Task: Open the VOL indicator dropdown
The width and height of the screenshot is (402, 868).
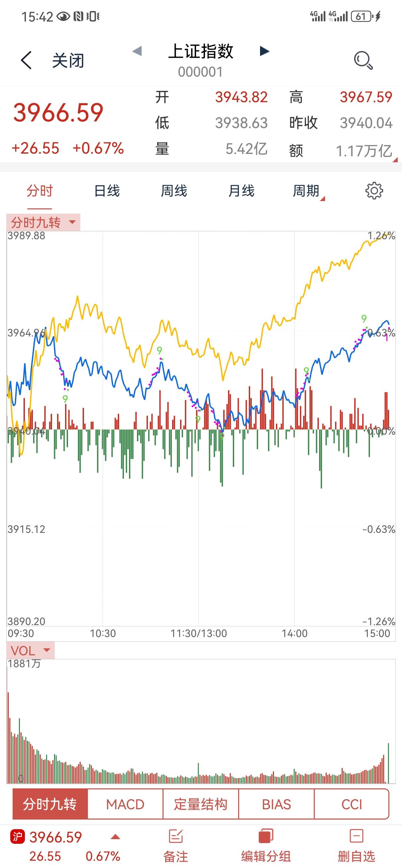Action: 30,651
